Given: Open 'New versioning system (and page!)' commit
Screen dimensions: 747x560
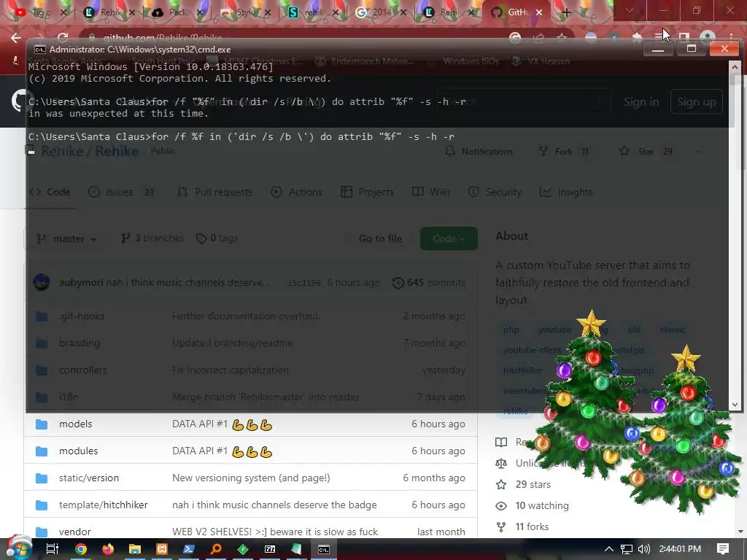Looking at the screenshot, I should (x=251, y=478).
